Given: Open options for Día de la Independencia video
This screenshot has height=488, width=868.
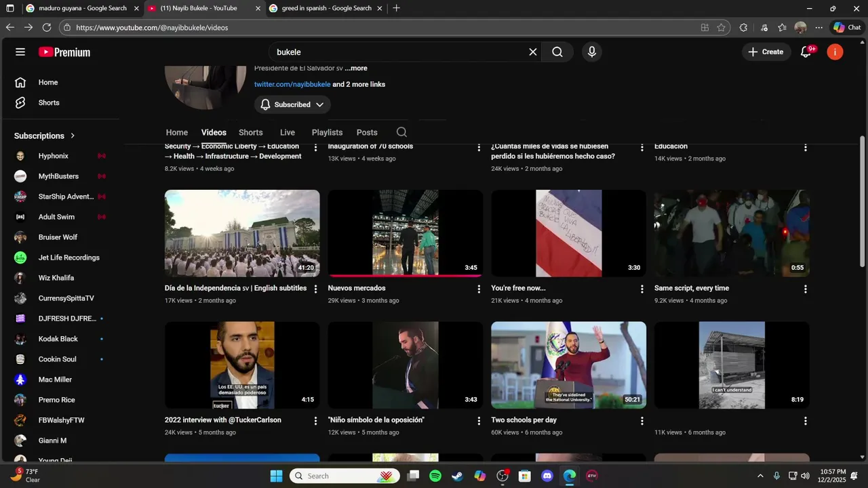Looking at the screenshot, I should (x=315, y=289).
